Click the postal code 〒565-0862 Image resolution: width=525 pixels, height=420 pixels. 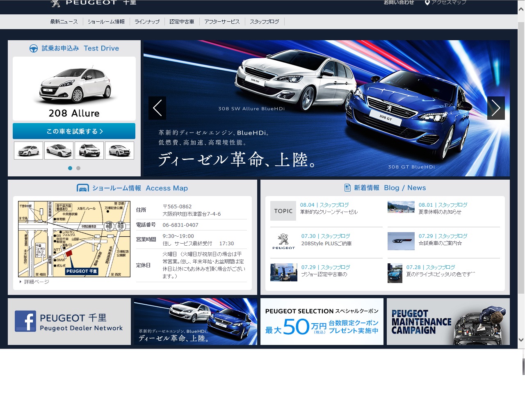point(177,207)
